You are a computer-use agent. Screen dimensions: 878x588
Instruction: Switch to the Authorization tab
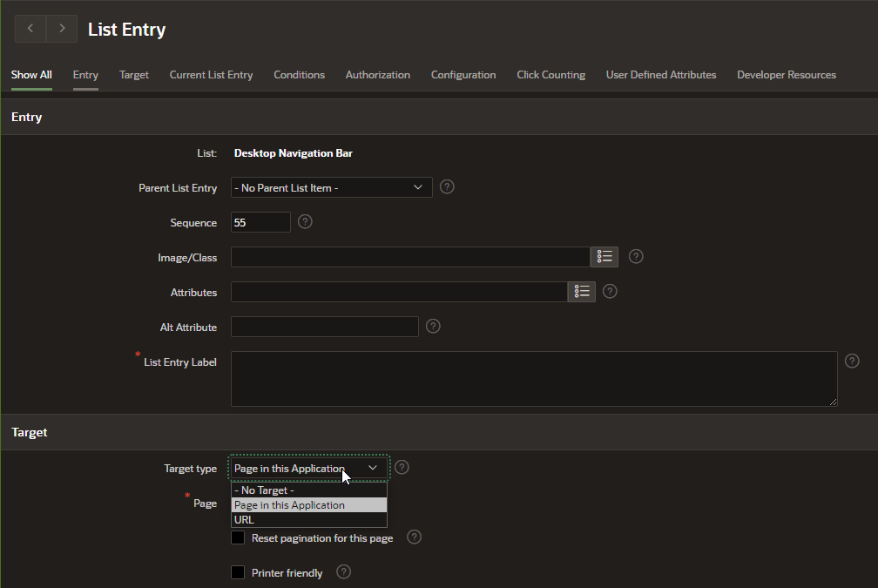(378, 75)
